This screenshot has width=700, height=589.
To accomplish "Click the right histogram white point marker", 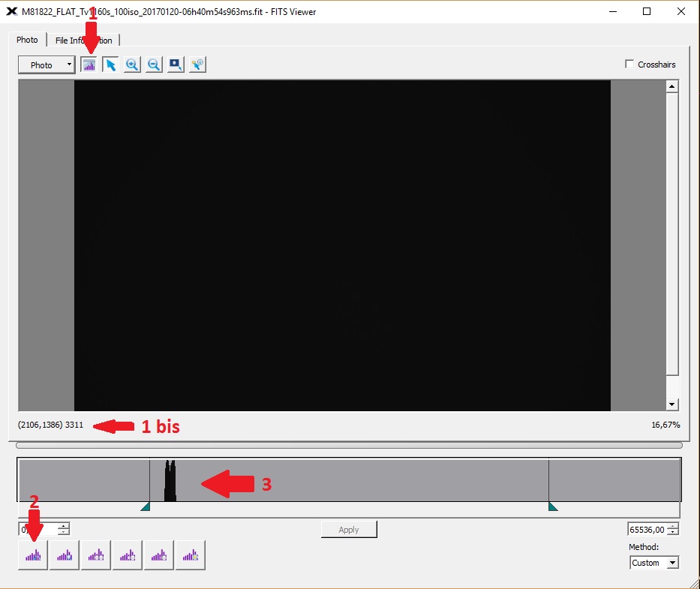I will (x=553, y=506).
